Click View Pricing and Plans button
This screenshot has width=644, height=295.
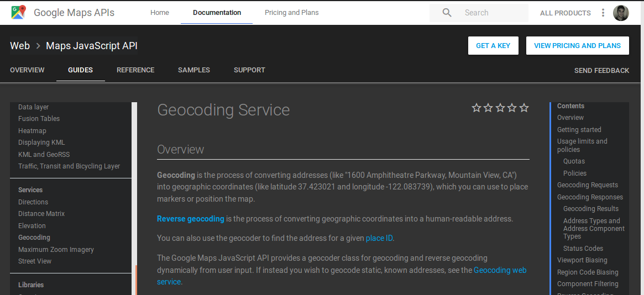pos(578,45)
